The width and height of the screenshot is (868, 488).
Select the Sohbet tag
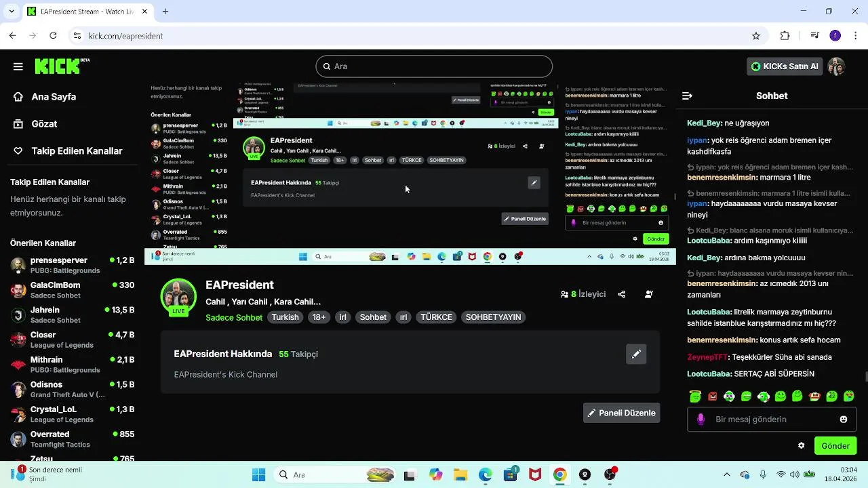pos(373,317)
